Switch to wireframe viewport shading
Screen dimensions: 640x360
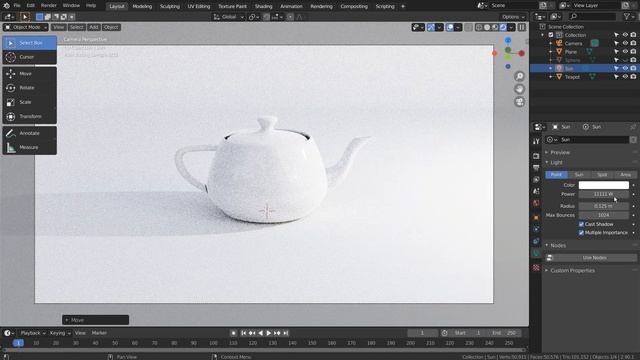click(479, 27)
